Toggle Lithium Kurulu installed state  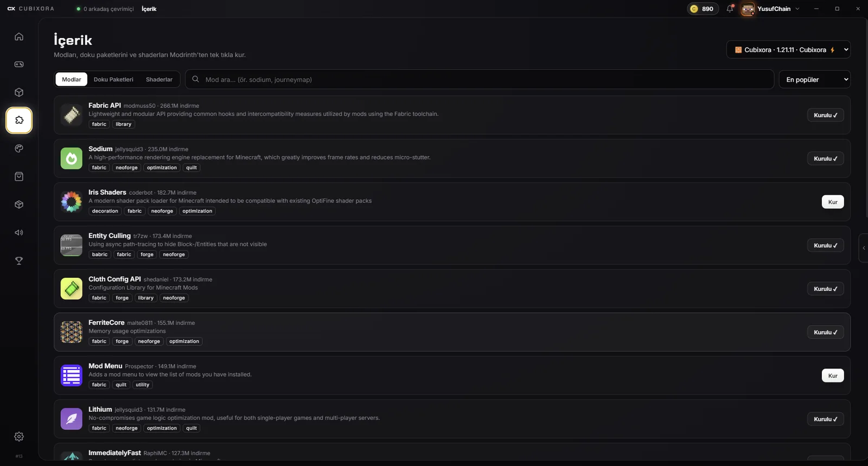(825, 419)
